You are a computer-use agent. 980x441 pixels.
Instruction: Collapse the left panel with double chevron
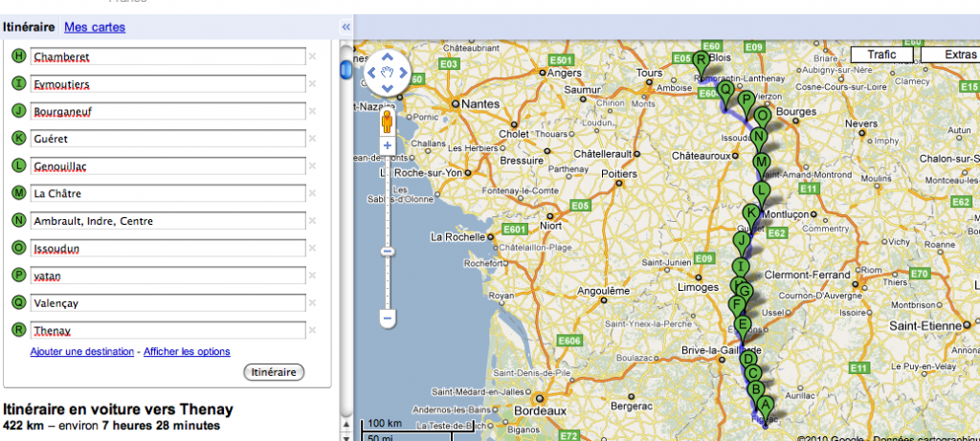point(345,27)
